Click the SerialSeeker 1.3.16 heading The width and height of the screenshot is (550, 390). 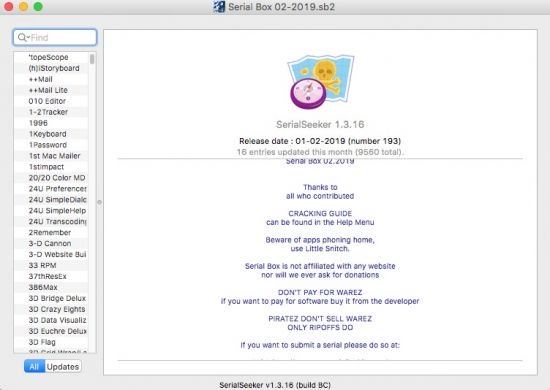point(320,125)
